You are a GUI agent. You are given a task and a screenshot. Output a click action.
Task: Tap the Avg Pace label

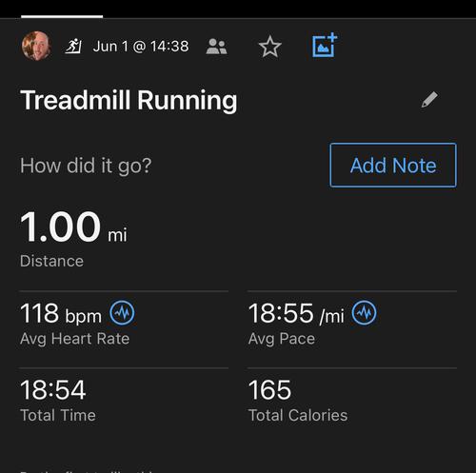[x=282, y=339]
